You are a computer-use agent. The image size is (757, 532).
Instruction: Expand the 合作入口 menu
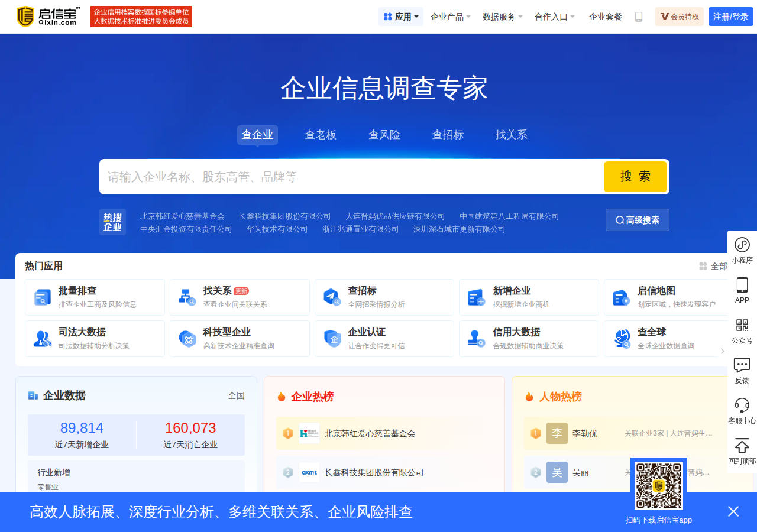[555, 17]
